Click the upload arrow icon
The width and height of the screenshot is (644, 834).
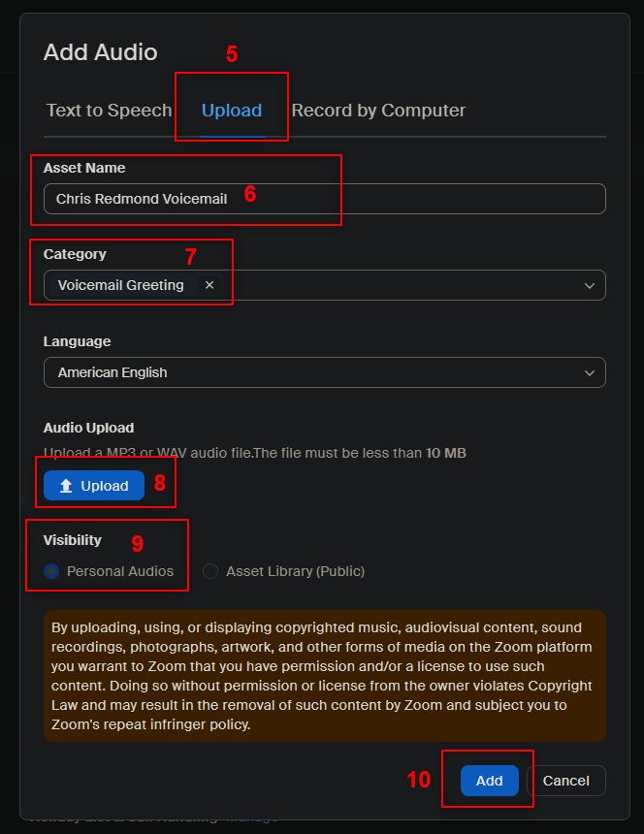tap(66, 486)
